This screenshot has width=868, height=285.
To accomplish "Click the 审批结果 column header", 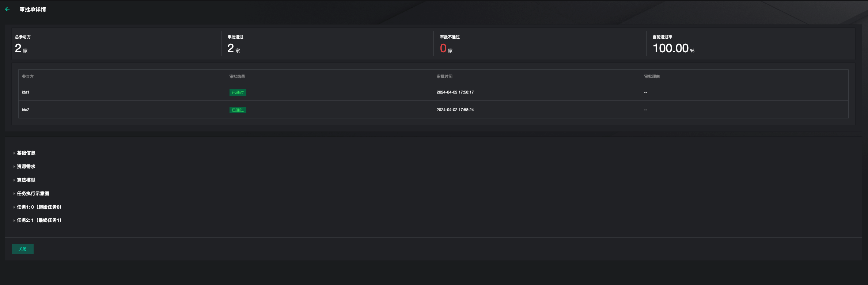I will click(x=237, y=76).
